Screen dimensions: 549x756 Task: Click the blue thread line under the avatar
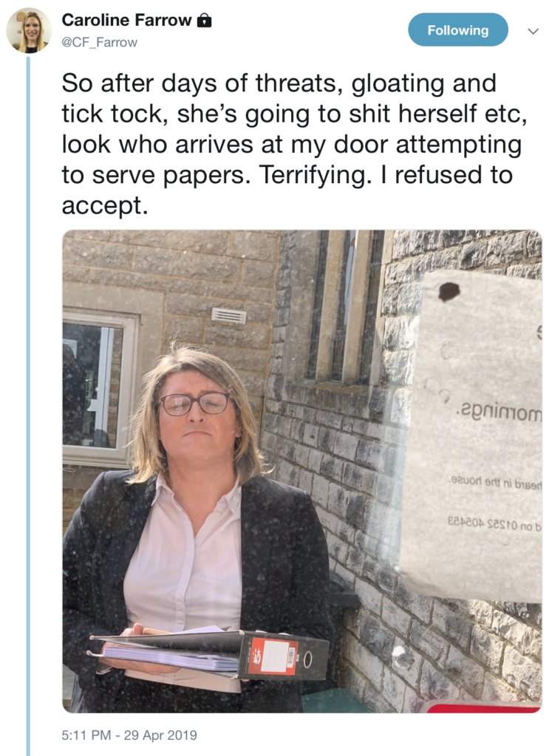coord(28,405)
